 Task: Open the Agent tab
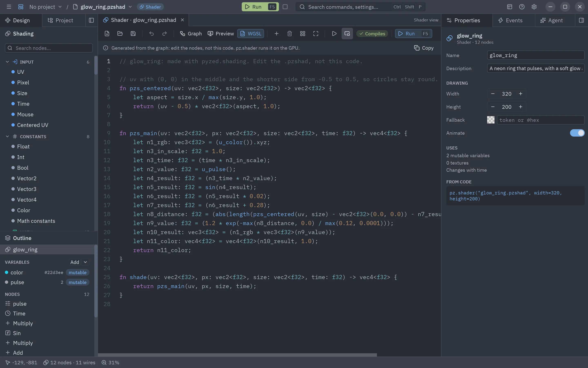point(555,20)
